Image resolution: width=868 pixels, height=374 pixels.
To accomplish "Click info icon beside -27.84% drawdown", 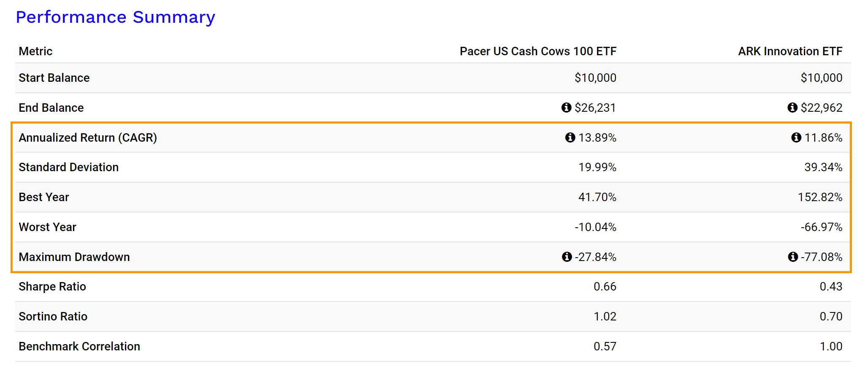I will 567,257.
